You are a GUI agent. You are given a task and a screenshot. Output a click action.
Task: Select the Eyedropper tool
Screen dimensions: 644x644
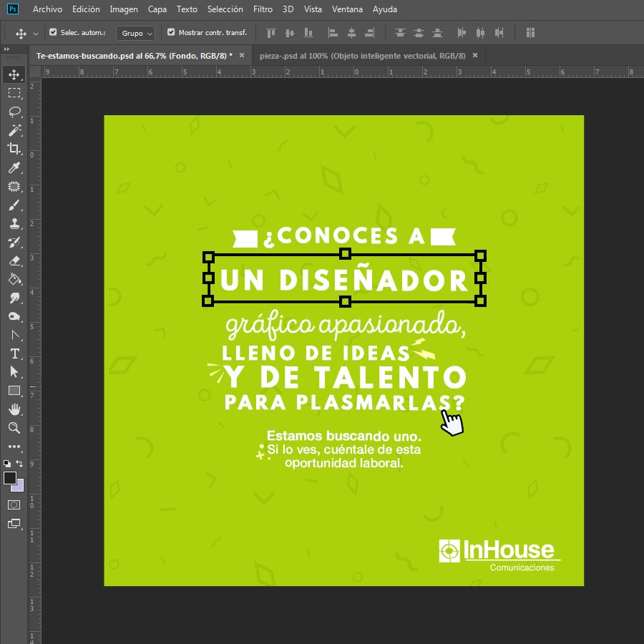(14, 167)
